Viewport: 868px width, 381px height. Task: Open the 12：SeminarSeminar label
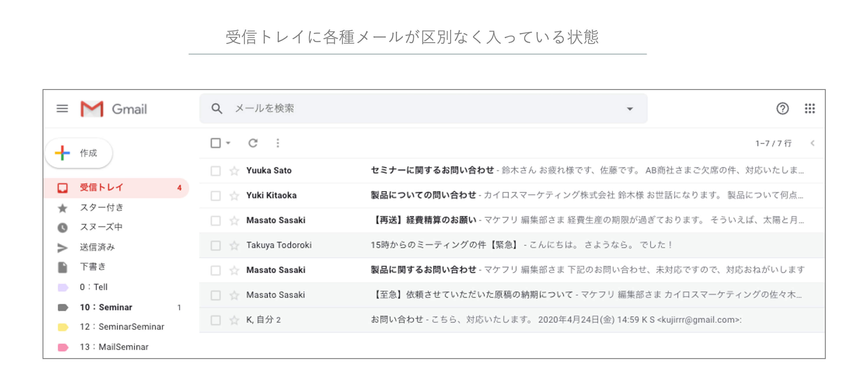pos(116,327)
